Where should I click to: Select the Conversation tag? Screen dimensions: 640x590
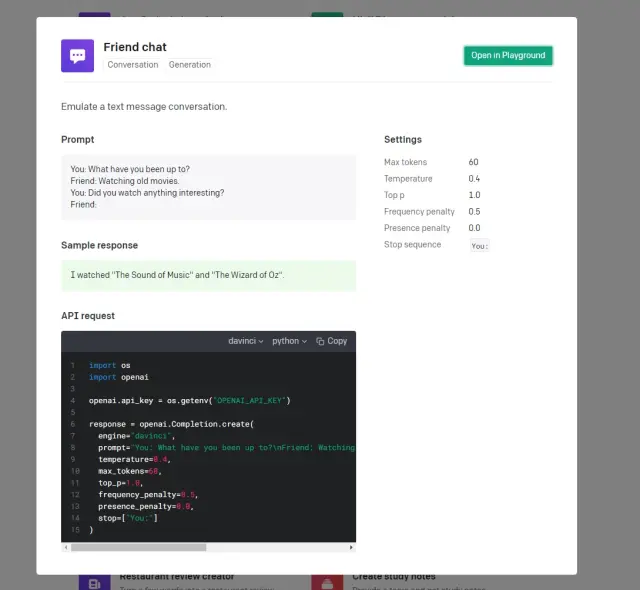pyautogui.click(x=133, y=65)
